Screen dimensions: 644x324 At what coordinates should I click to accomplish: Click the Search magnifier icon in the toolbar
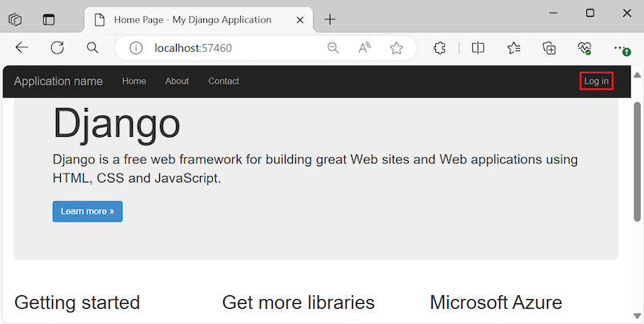93,48
